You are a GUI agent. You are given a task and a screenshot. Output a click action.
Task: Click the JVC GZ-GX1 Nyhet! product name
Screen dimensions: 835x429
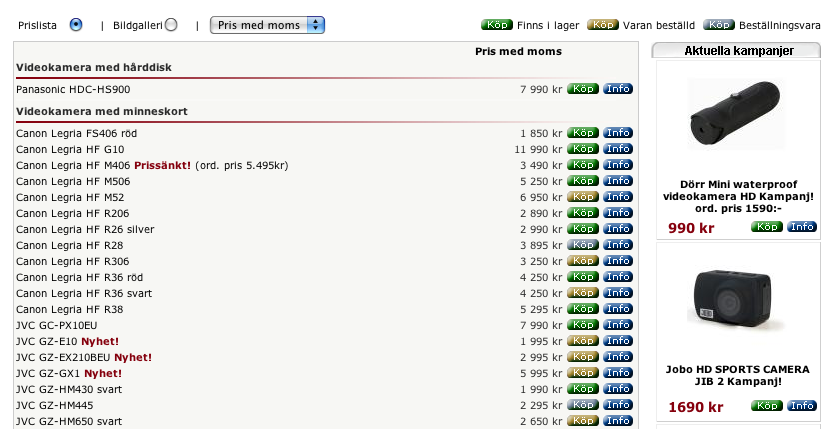coord(69,373)
